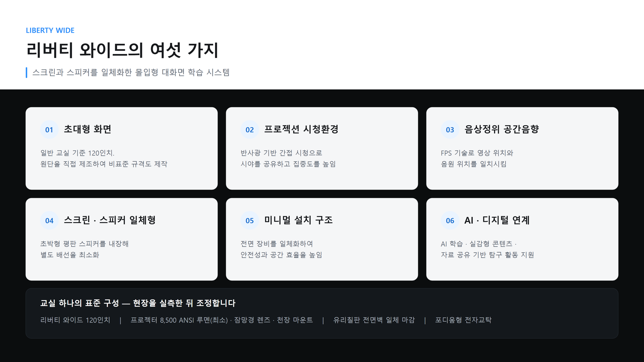Click the LIBERTY WIDE label
This screenshot has height=362, width=644.
(50, 30)
